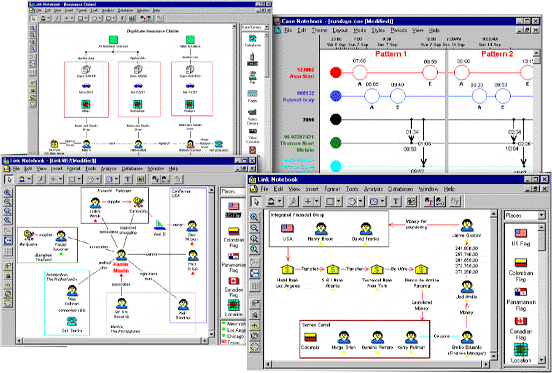Select the Text tool in front Link Notebook toolbar

click(x=396, y=201)
